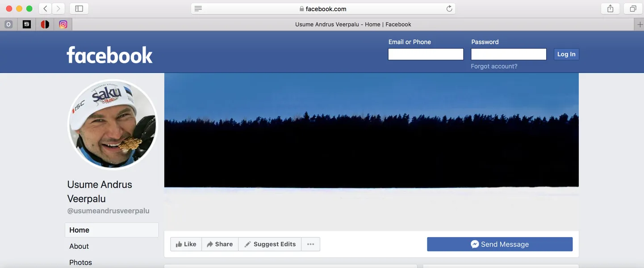Open the pinned gray O tab
644x268 pixels.
8,25
